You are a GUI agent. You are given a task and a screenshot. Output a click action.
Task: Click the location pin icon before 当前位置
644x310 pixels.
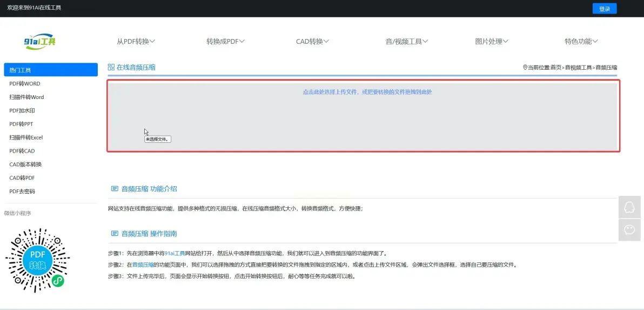pos(525,68)
